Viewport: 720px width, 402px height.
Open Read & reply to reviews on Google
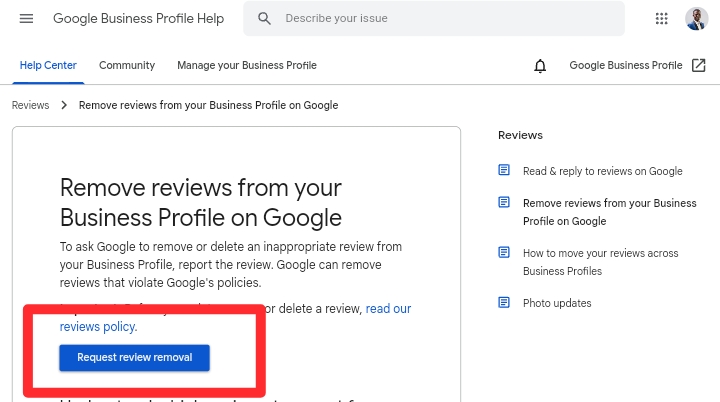[x=602, y=171]
